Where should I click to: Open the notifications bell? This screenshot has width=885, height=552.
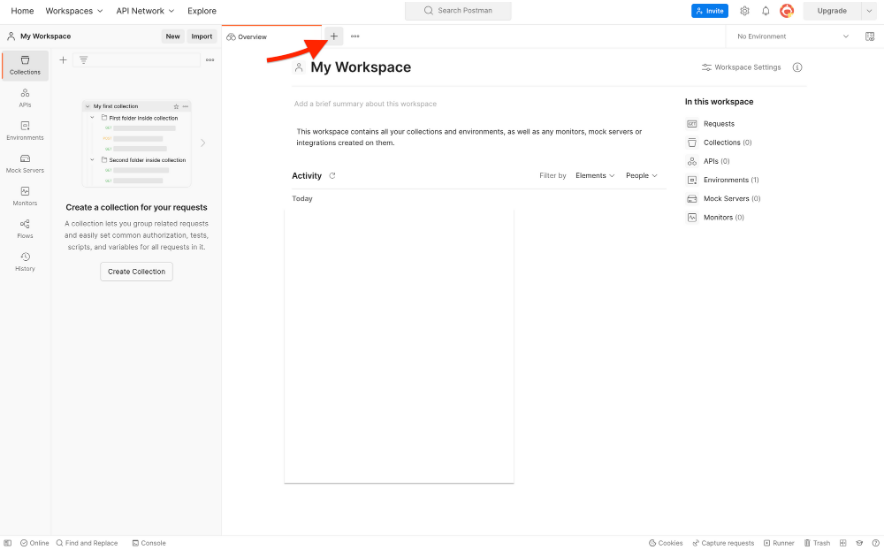pyautogui.click(x=765, y=11)
